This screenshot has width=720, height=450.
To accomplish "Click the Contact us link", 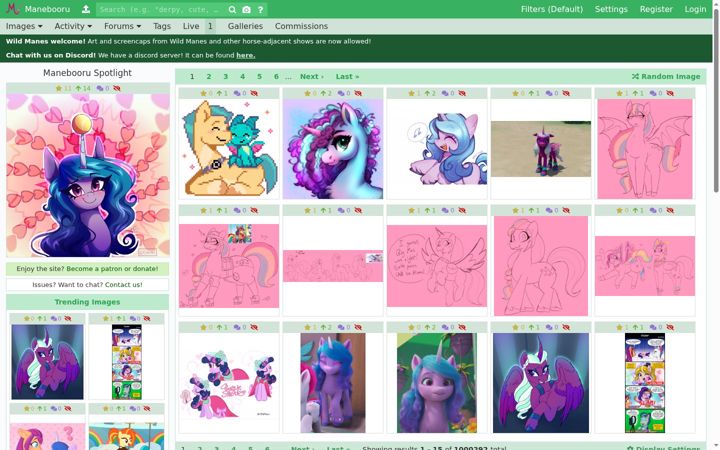I will tap(124, 285).
